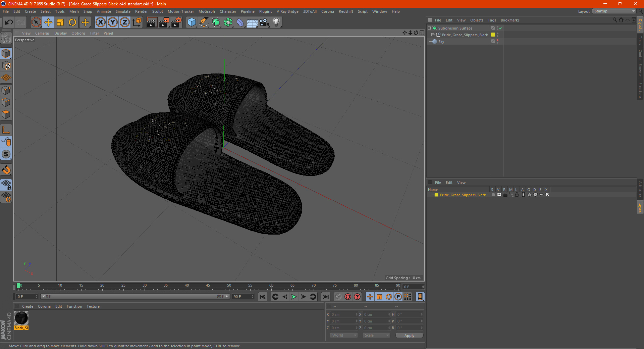
Task: Open viewport Cameras menu
Action: click(42, 33)
